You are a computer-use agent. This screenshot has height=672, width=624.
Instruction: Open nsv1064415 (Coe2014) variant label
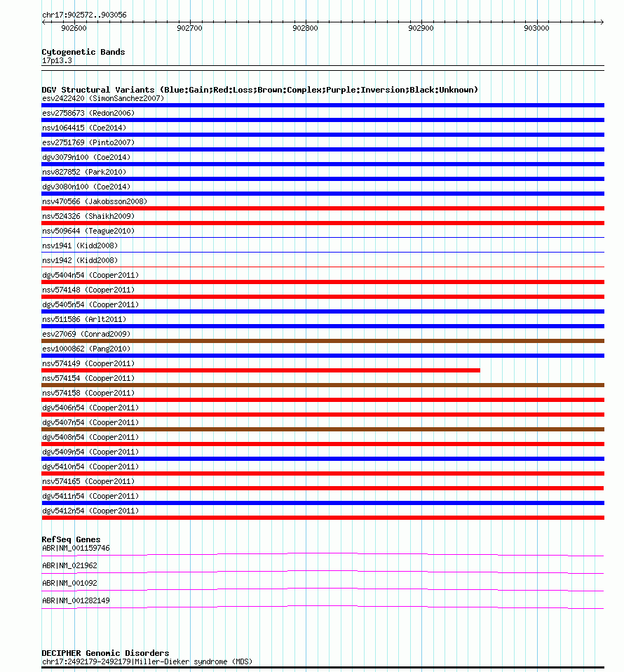[84, 128]
